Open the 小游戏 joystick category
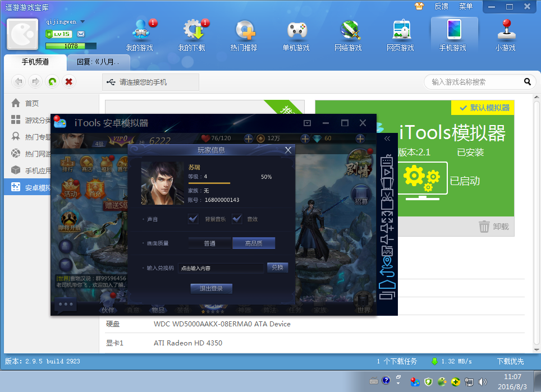The height and width of the screenshot is (392, 541). [x=506, y=35]
